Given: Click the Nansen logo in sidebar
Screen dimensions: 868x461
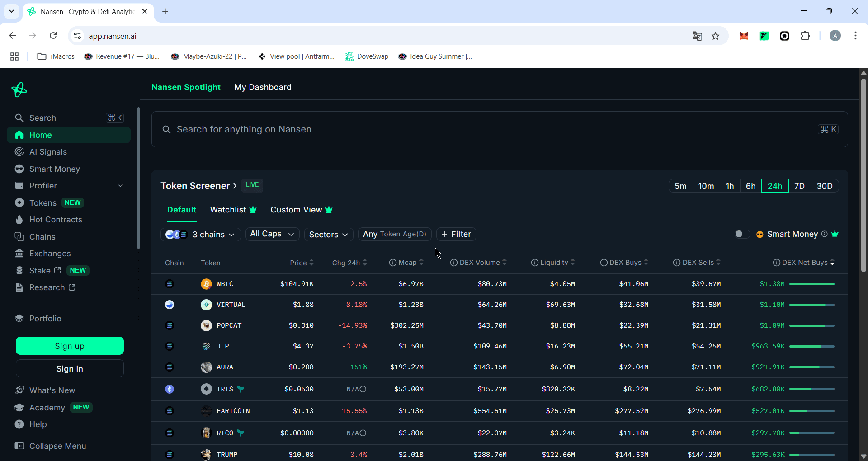Looking at the screenshot, I should click(19, 89).
